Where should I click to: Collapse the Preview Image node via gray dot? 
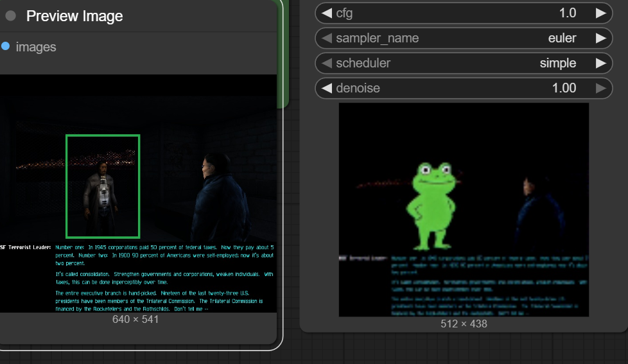pyautogui.click(x=11, y=16)
